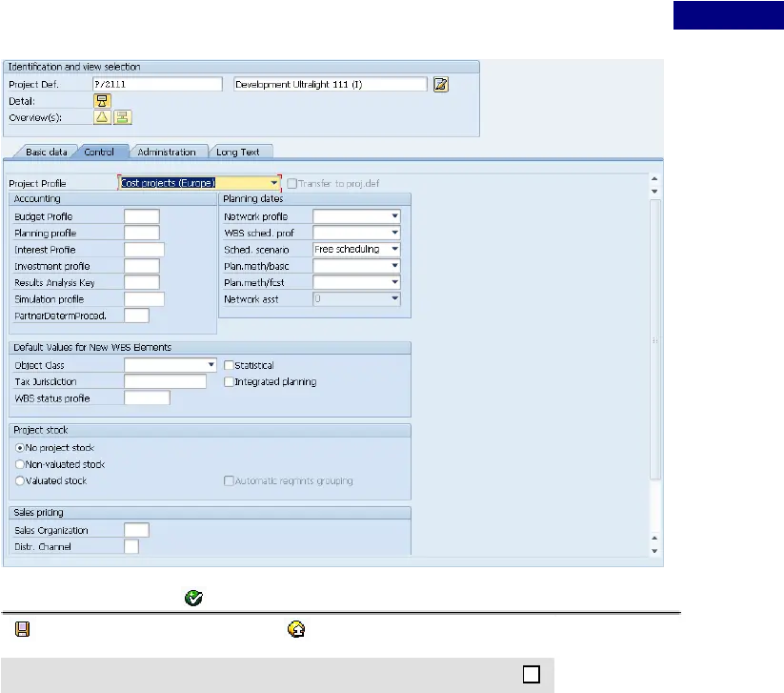This screenshot has height=693, width=784.
Task: Check Integrated planning option
Action: click(227, 381)
